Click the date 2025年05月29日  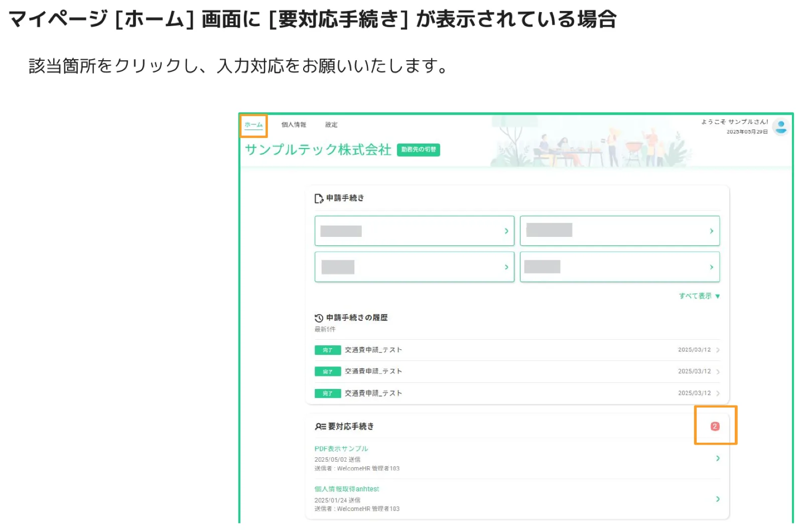coord(747,132)
